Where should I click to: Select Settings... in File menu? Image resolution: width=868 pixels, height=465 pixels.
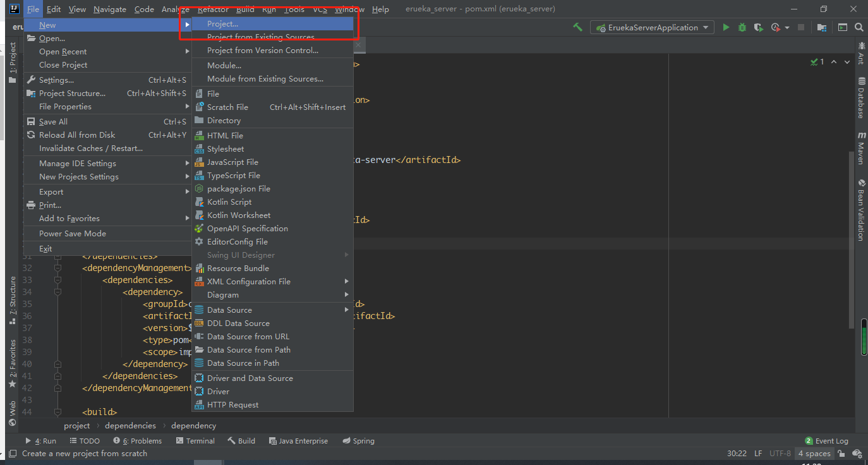107,80
